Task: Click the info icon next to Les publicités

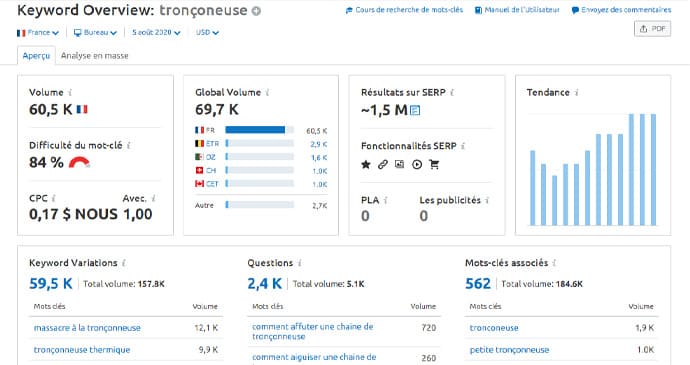Action: 487,200
